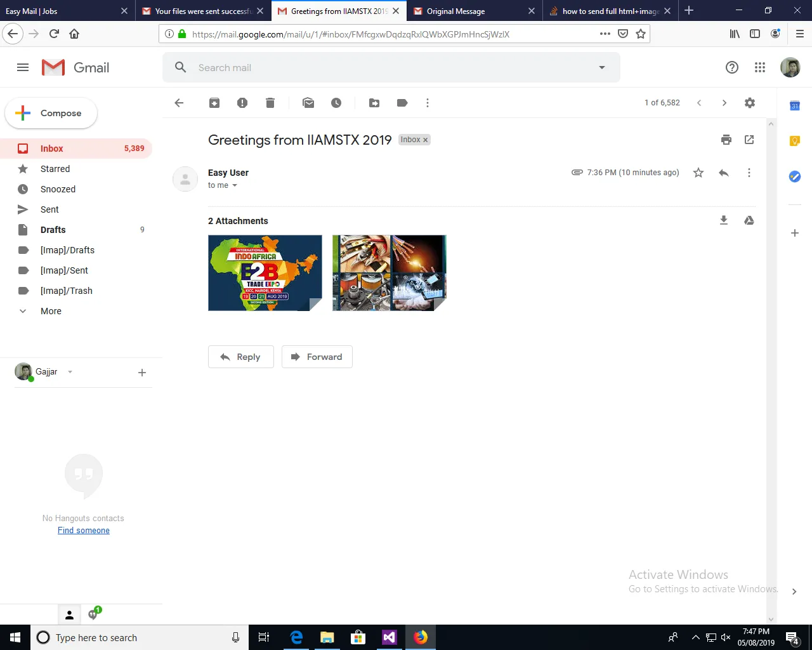Open Firefox page actions menu
The width and height of the screenshot is (812, 650).
pyautogui.click(x=605, y=34)
